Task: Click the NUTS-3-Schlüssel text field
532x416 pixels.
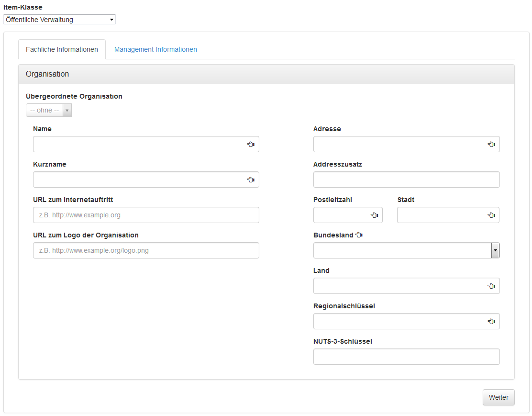Action: point(406,357)
